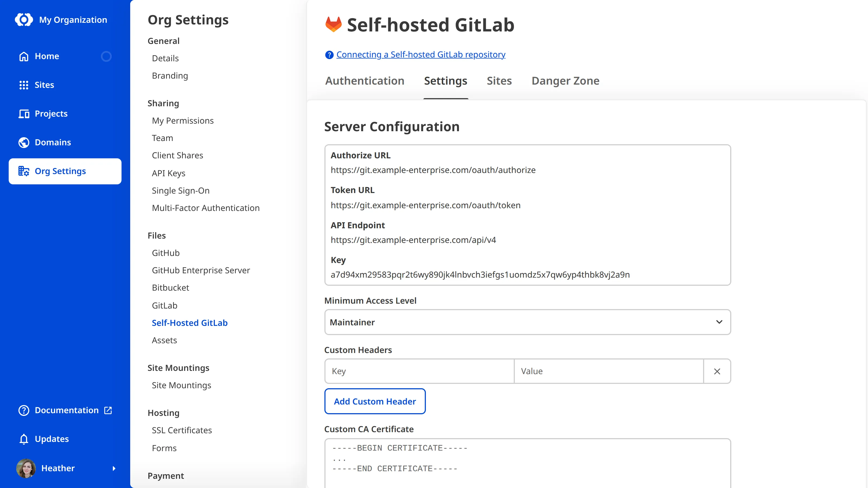Click the Documentation question mark icon
Image resolution: width=868 pixels, height=488 pixels.
click(x=24, y=410)
